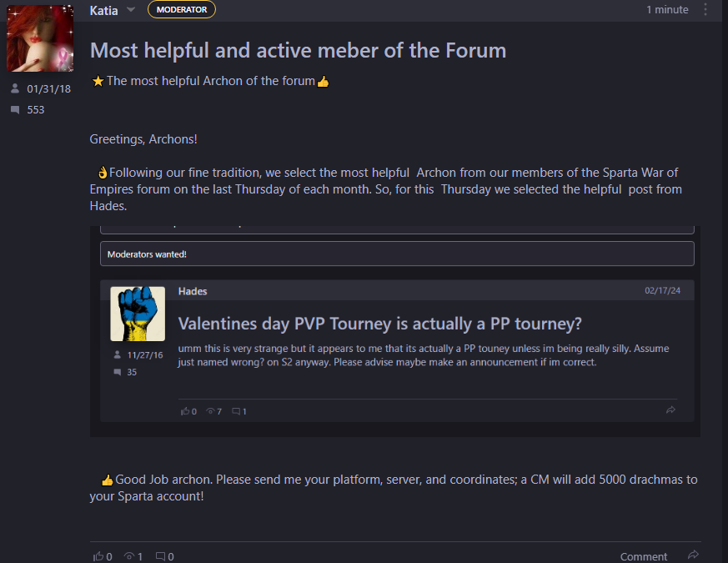728x563 pixels.
Task: Open the Moderators wanted! thread
Action: point(397,254)
